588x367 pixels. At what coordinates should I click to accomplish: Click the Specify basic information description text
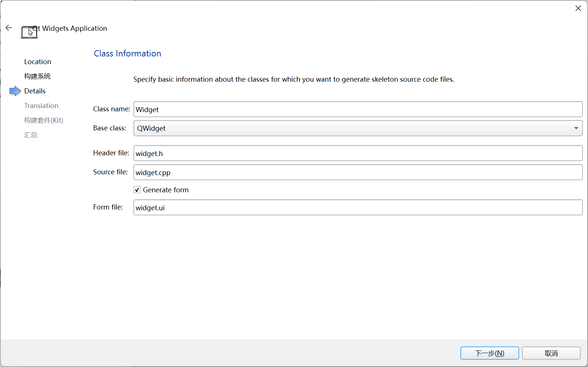pos(294,79)
